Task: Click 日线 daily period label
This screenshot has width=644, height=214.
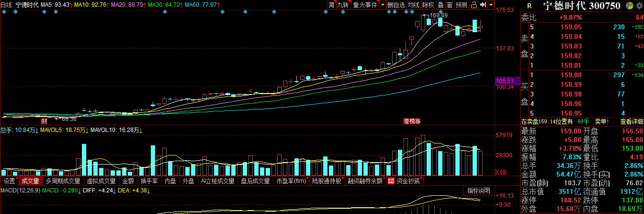Action: (6, 5)
